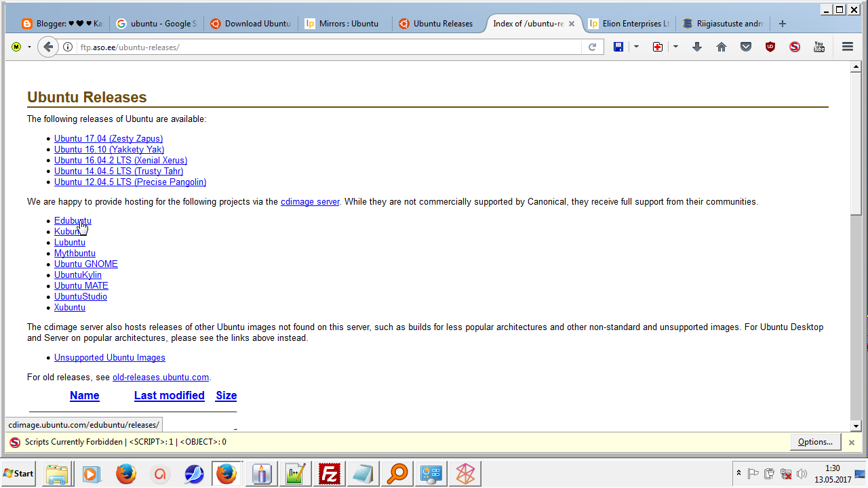The width and height of the screenshot is (868, 488).
Task: Click the address bar URL field
Action: [329, 47]
